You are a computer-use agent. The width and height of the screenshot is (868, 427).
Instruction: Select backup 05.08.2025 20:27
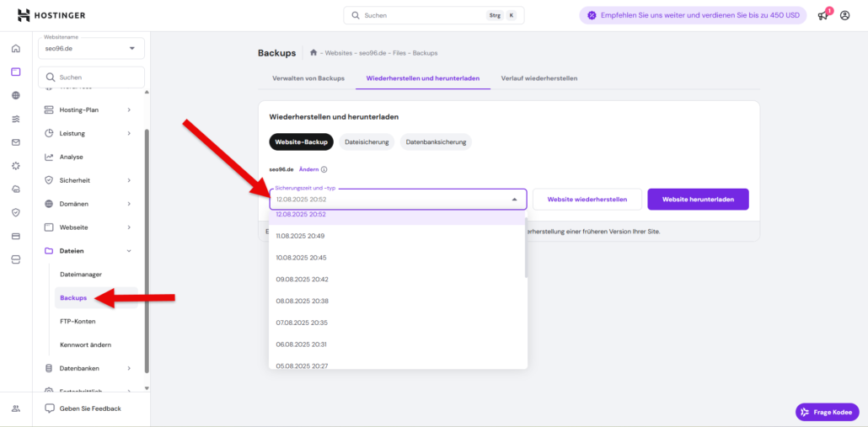pos(396,363)
